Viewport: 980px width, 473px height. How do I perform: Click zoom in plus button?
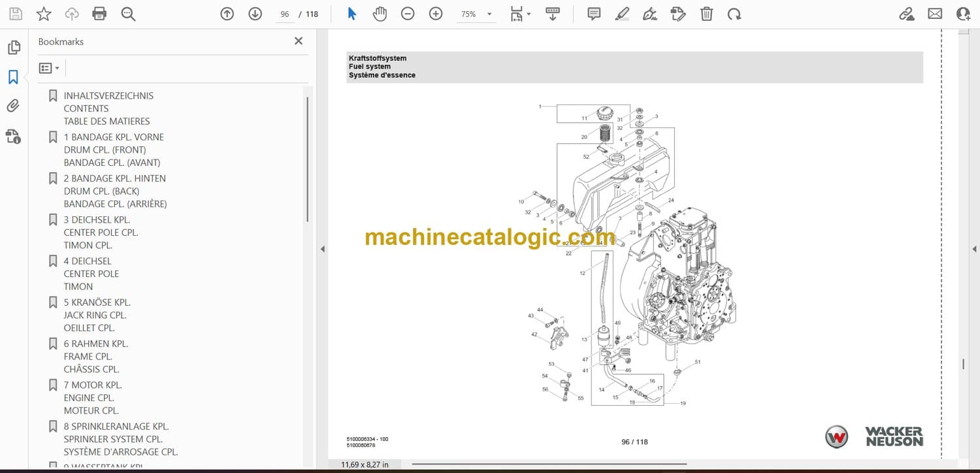(436, 14)
